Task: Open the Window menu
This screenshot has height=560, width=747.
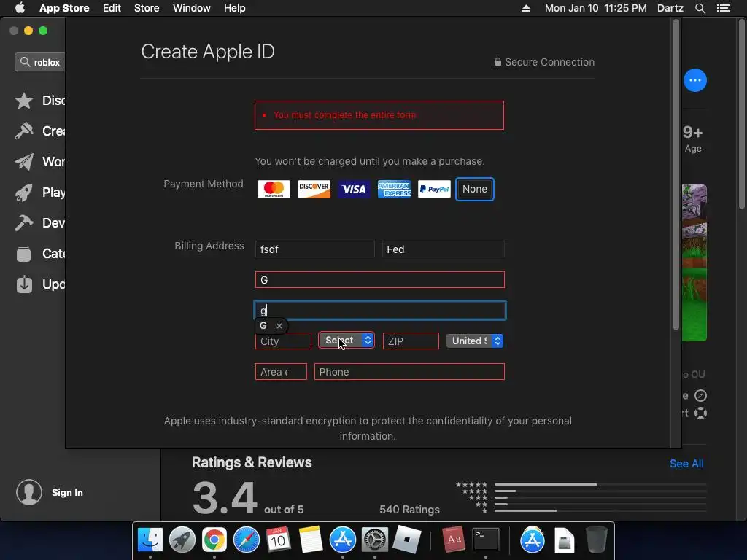Action: (192, 8)
